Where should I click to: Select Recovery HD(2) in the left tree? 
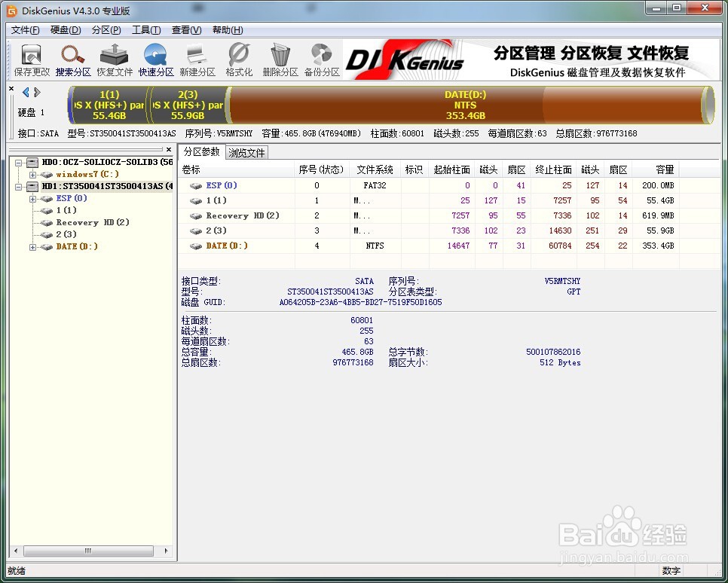click(93, 222)
